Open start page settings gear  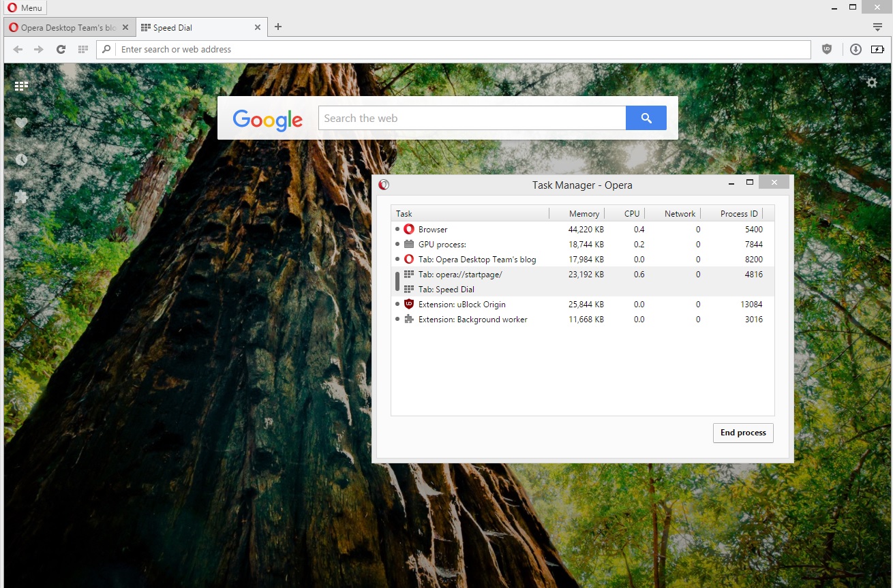tap(872, 82)
